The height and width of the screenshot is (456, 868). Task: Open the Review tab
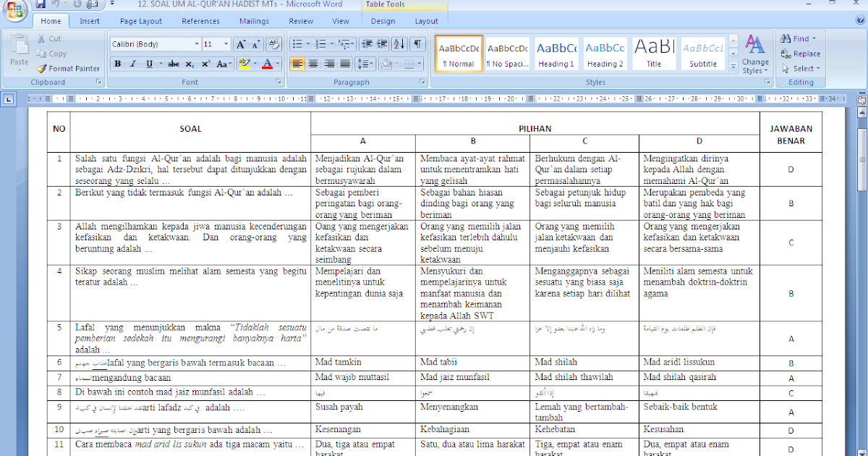pos(301,22)
